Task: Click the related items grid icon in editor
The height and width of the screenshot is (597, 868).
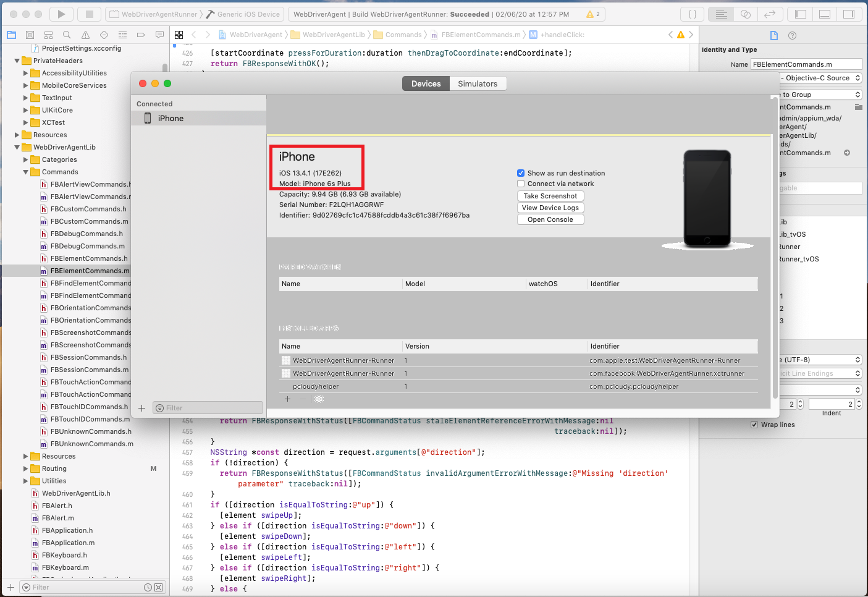Action: coord(179,35)
